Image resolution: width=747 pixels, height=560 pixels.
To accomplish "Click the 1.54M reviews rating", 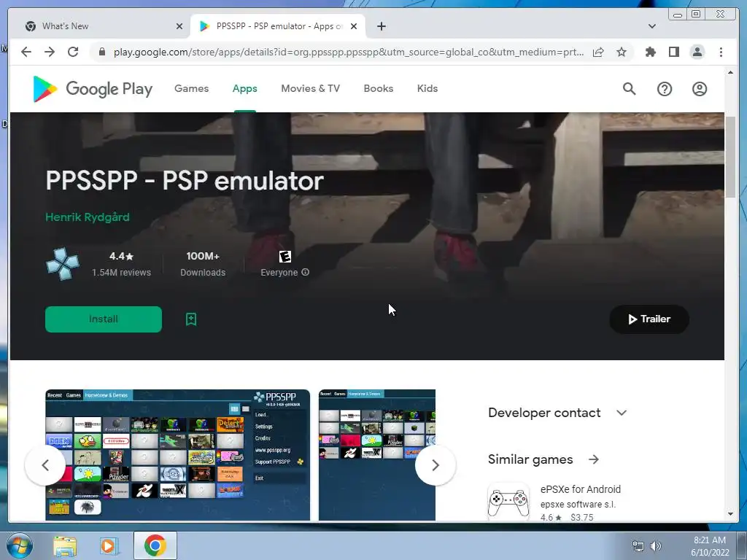I will click(121, 264).
